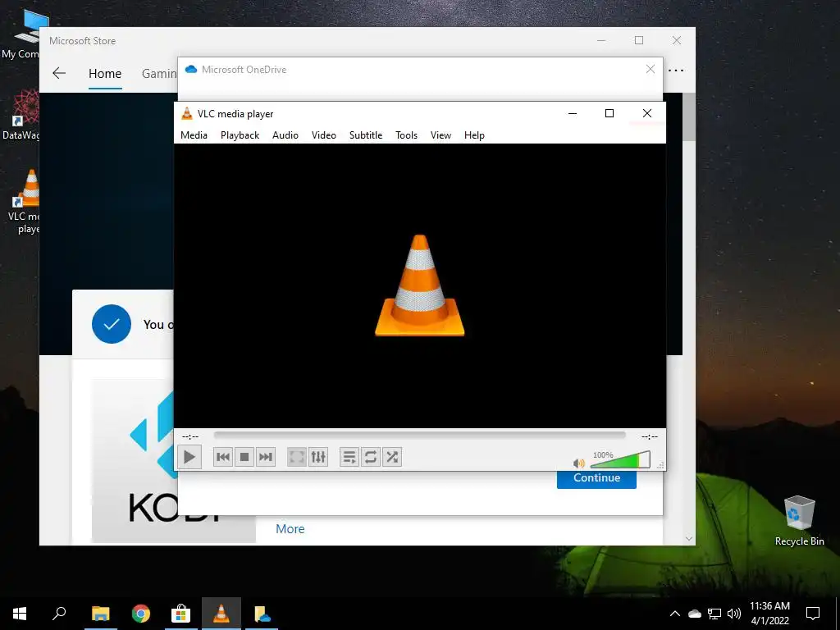Click previous media button in VLC

(223, 457)
